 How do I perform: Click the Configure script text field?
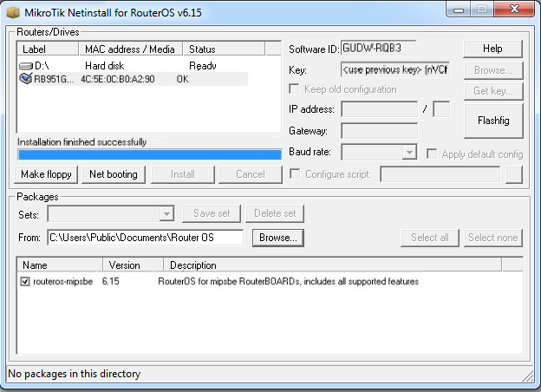(x=440, y=174)
